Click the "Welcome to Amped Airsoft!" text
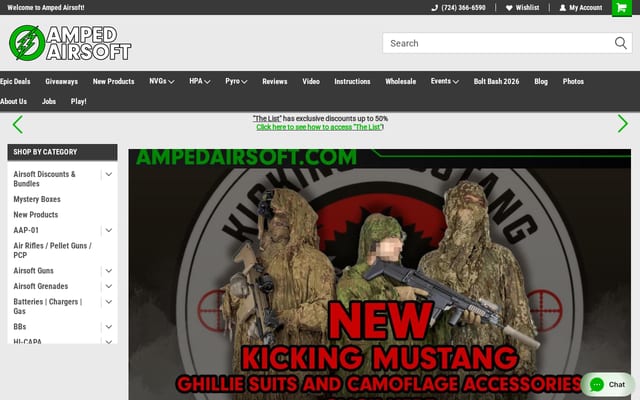 pos(46,7)
